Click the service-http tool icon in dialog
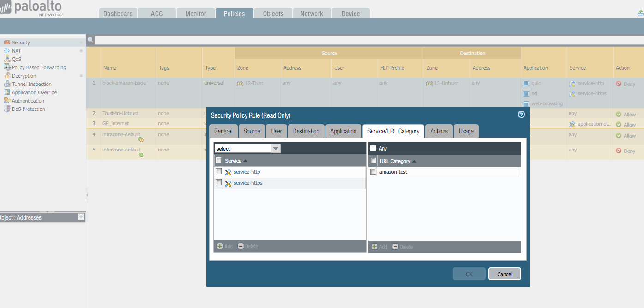Viewport: 644px width, 308px height. tap(228, 172)
